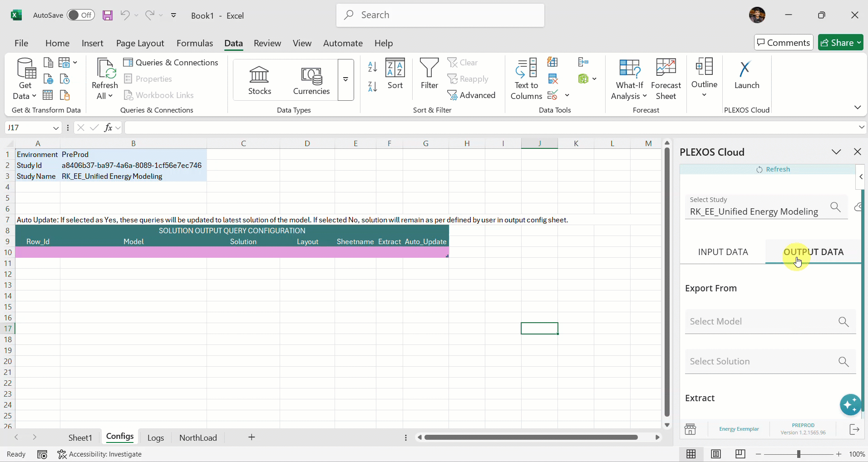Toggle the Filter funnel
Screen dimensions: 868x462
click(429, 74)
